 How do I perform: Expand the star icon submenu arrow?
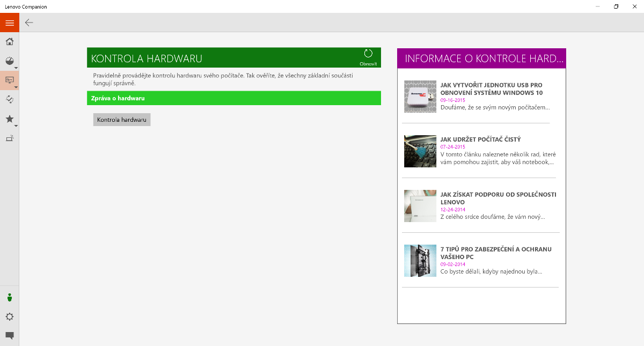pyautogui.click(x=16, y=126)
